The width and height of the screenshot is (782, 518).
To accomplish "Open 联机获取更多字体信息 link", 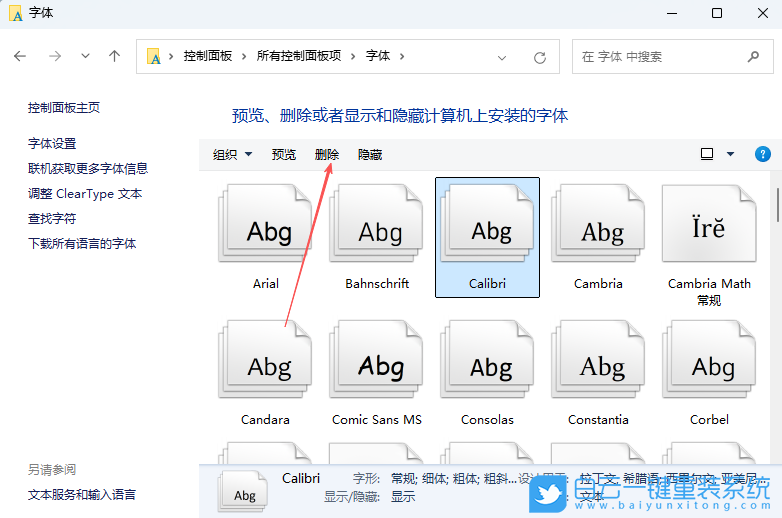I will pyautogui.click(x=88, y=169).
